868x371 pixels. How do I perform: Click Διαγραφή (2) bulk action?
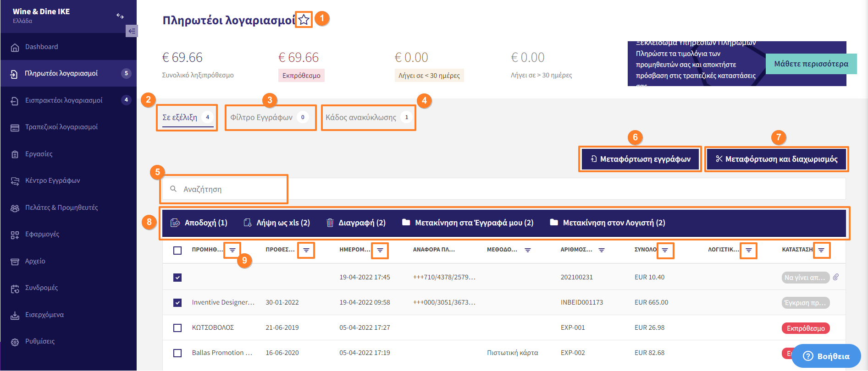[356, 223]
